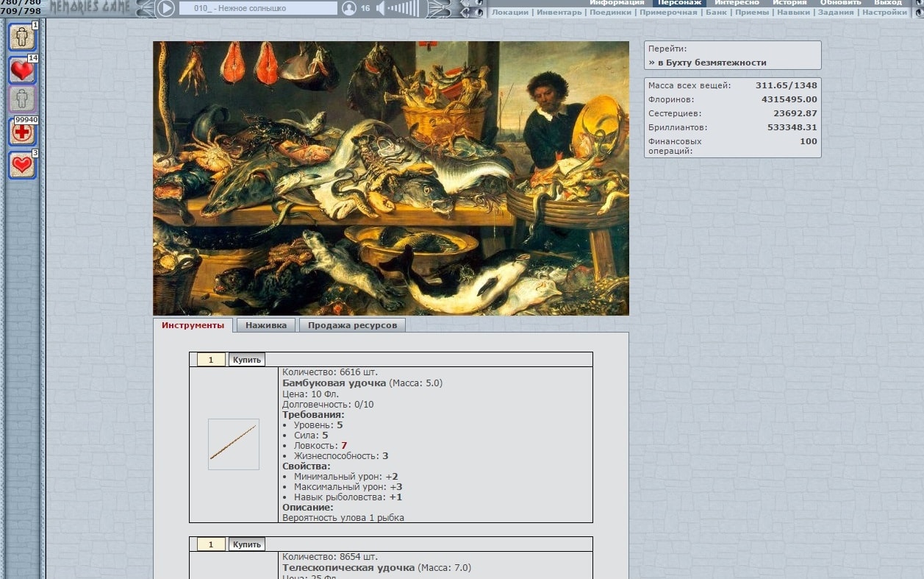The image size is (924, 579).
Task: Click the bamboo fishing rod thumbnail
Action: (233, 444)
